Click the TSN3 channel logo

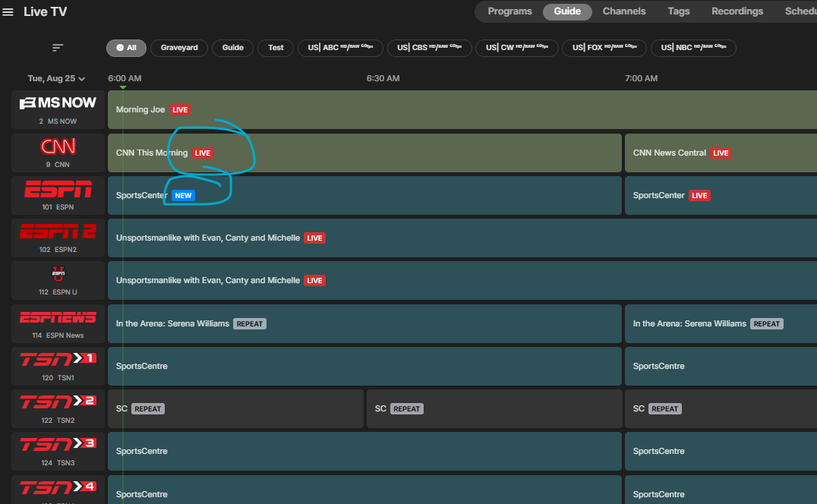[x=58, y=444]
